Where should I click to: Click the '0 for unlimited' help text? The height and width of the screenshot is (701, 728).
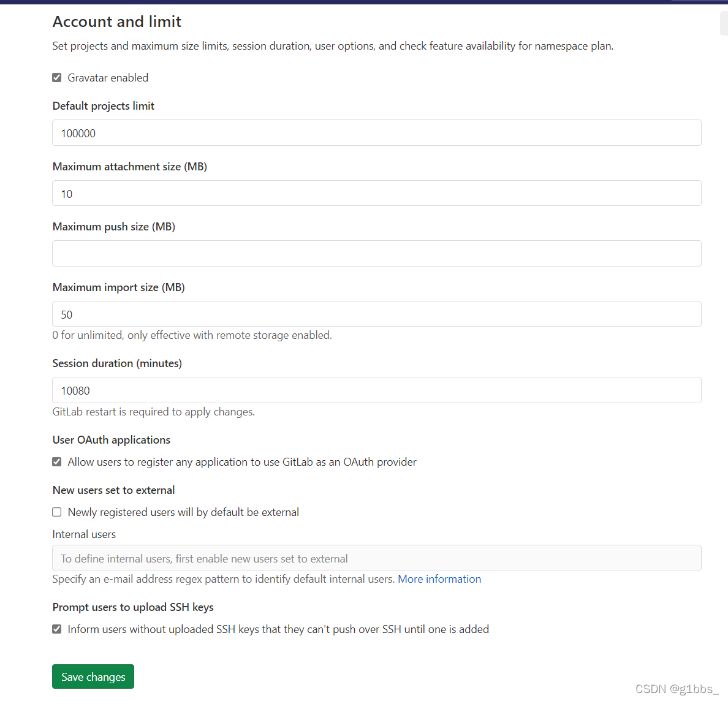click(192, 335)
